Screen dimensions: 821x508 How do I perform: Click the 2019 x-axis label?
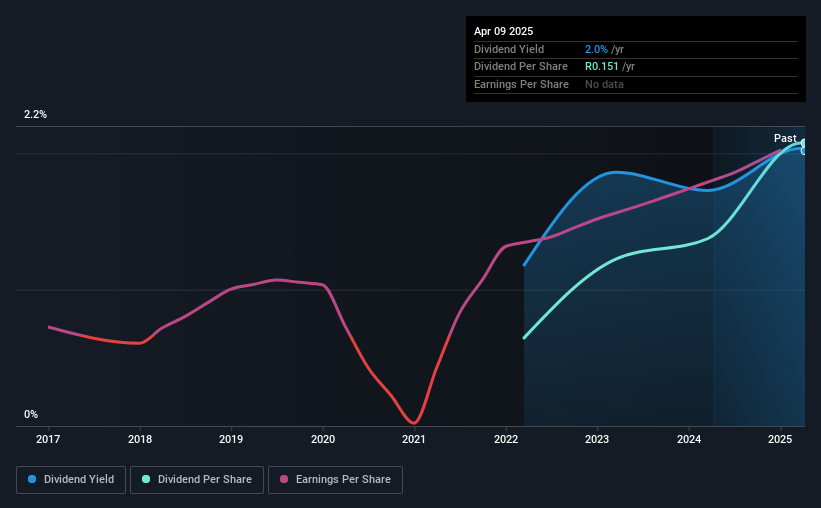point(231,439)
